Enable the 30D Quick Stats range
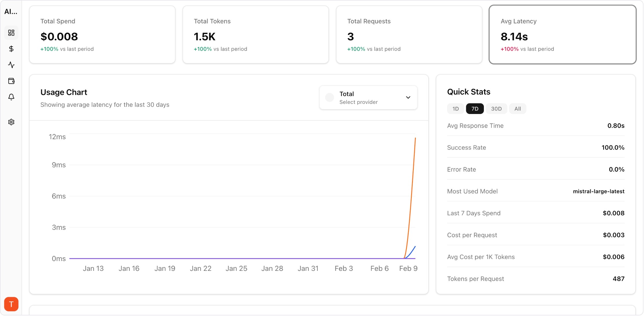Image resolution: width=644 pixels, height=316 pixels. point(496,109)
